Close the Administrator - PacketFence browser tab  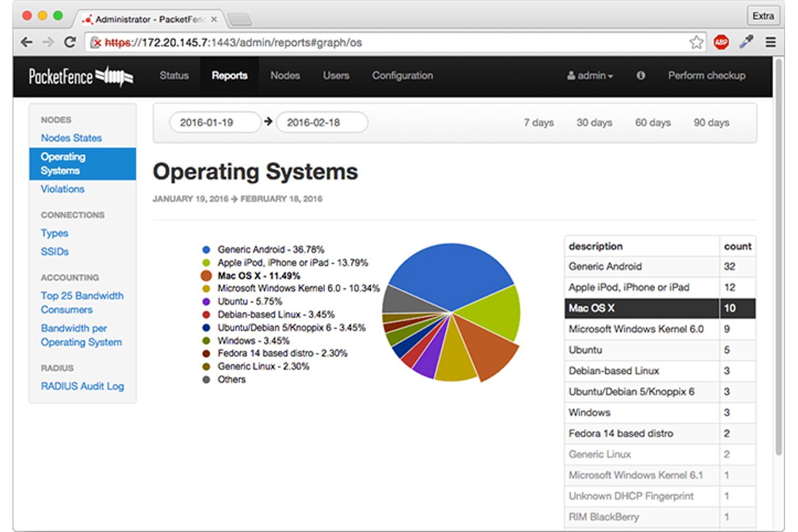tap(214, 19)
